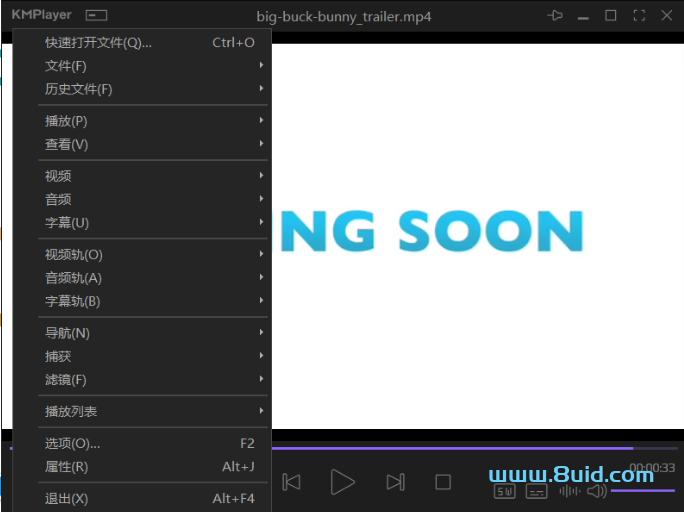Play the big-buck-bunny trailer
Image resolution: width=684 pixels, height=512 pixels.
tap(342, 482)
